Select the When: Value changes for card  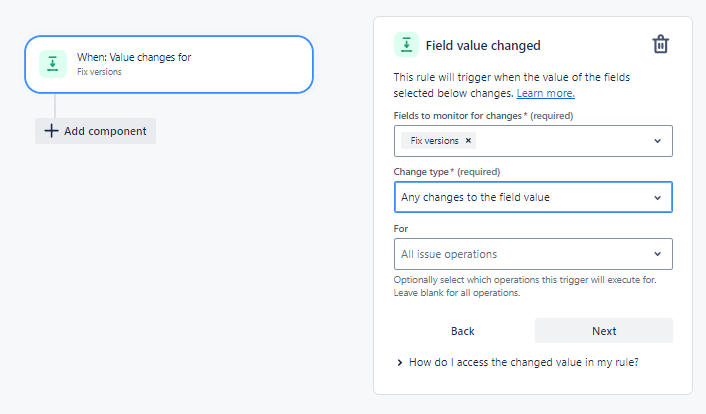(169, 64)
